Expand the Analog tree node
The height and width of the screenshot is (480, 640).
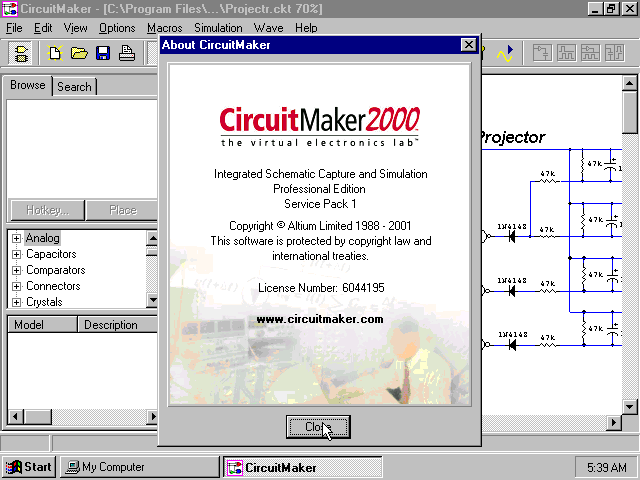point(16,238)
